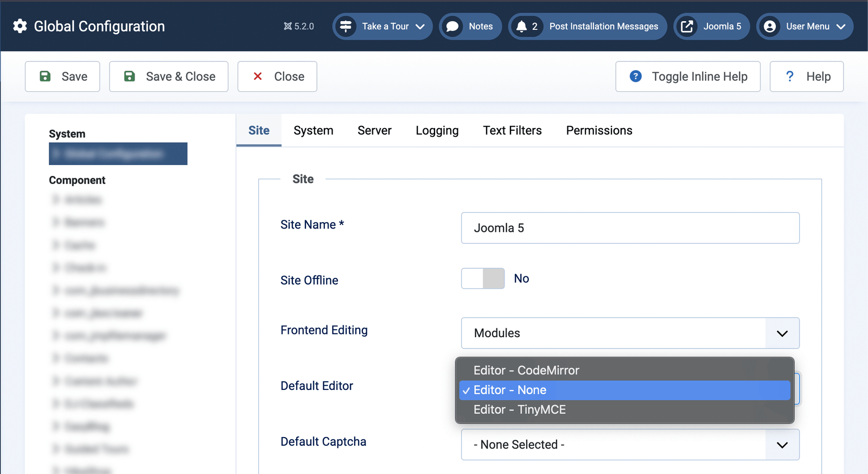The height and width of the screenshot is (474, 868).
Task: Click the Global Configuration page title
Action: coord(99,26)
